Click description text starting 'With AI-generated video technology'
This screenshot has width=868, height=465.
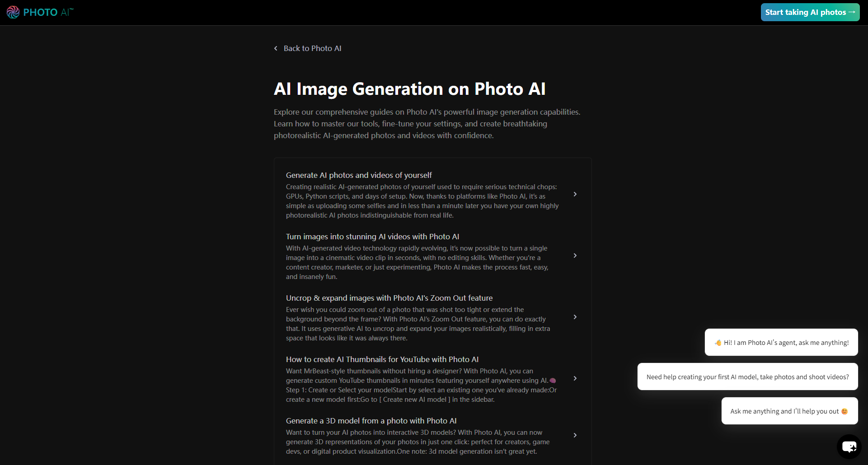point(417,262)
